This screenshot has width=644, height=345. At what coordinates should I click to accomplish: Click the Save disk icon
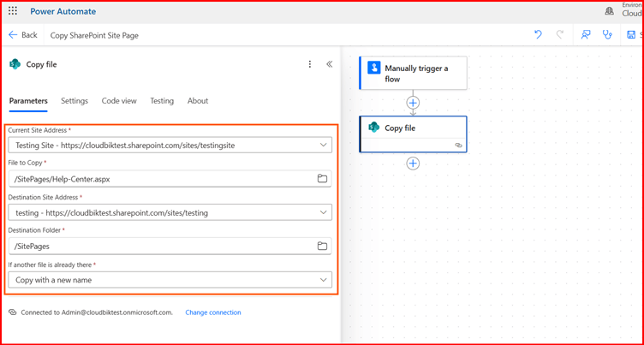click(x=631, y=35)
